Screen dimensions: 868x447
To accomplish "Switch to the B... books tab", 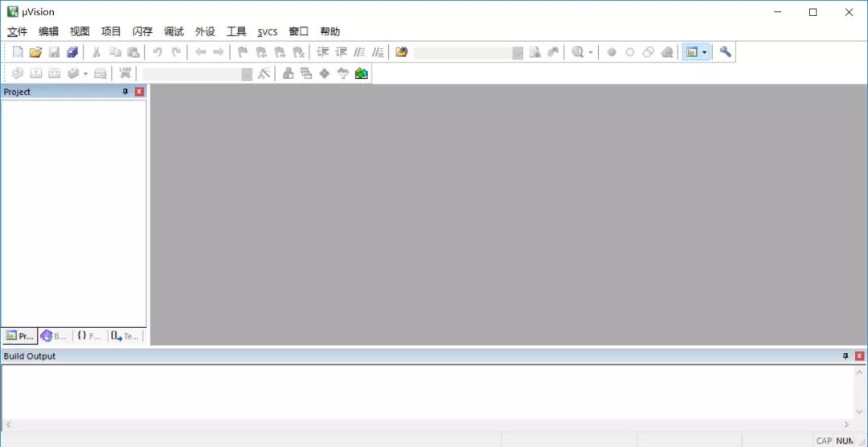I will 55,336.
